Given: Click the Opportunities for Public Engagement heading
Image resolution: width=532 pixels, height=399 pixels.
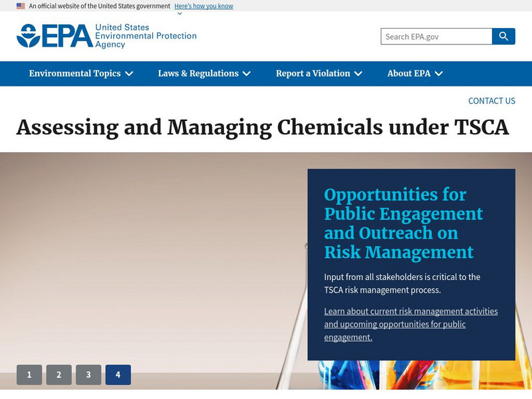Looking at the screenshot, I should [403, 223].
